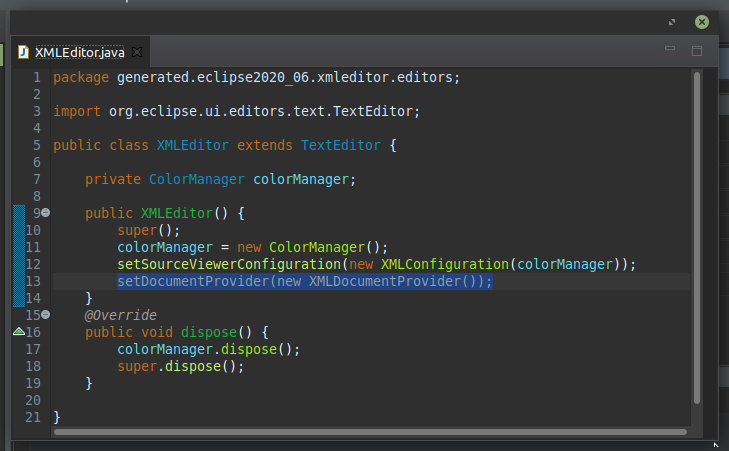Click the green close button at top right

coord(702,22)
